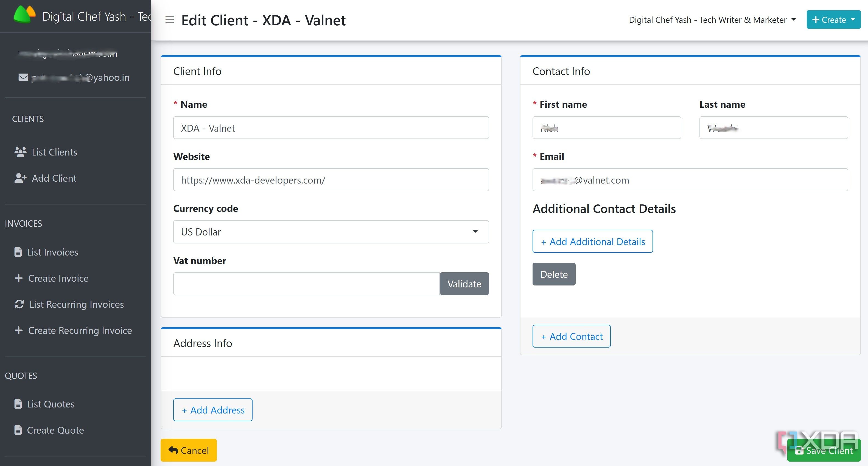The height and width of the screenshot is (466, 868).
Task: Click Add Additional Details button
Action: [592, 241]
